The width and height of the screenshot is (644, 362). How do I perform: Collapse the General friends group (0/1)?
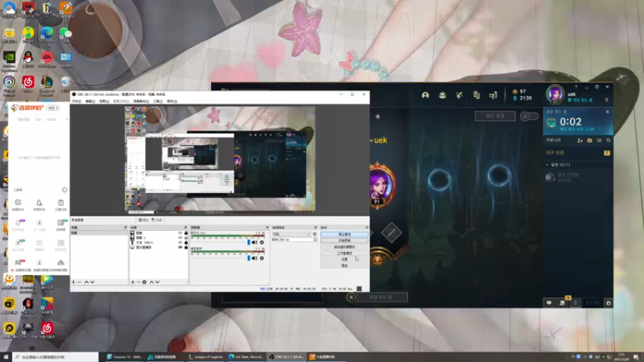pyautogui.click(x=547, y=165)
